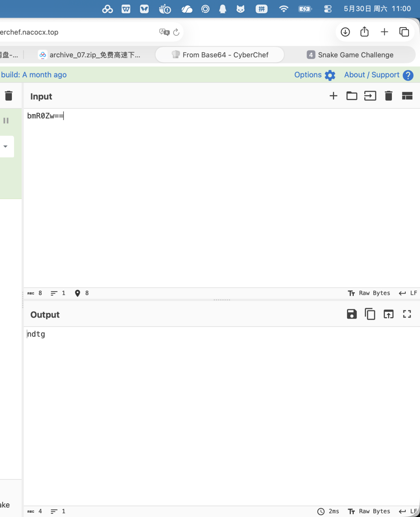Open date and time 11:00 clock
The width and height of the screenshot is (420, 517).
[377, 9]
